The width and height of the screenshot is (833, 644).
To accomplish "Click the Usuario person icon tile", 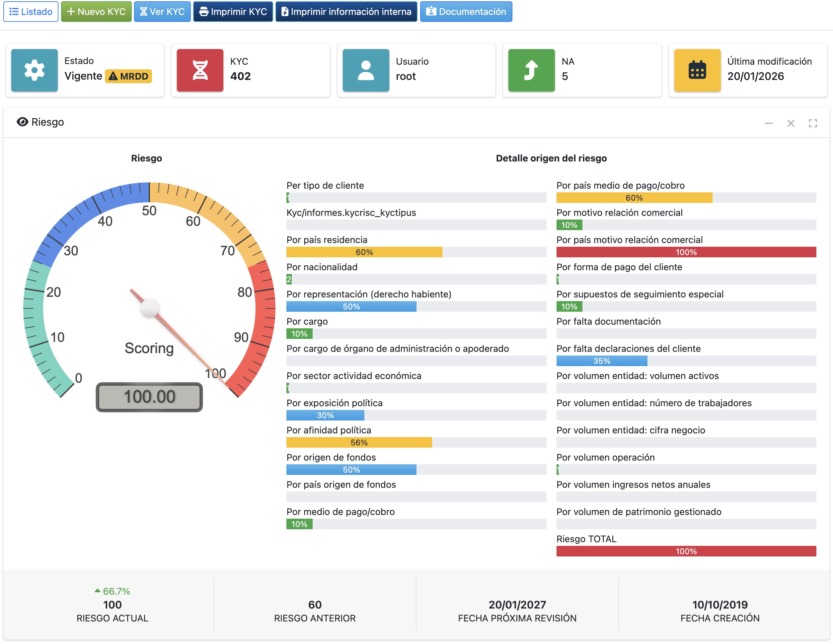I will (366, 70).
